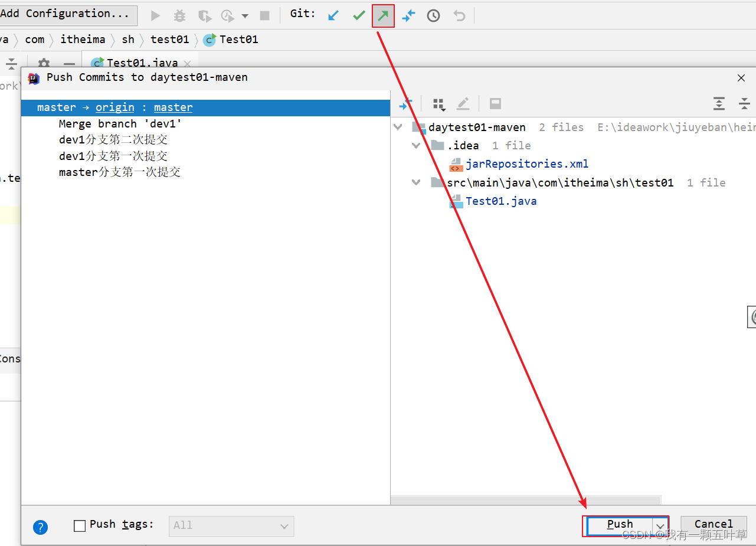Click 'sh' breadcrumb item

128,40
